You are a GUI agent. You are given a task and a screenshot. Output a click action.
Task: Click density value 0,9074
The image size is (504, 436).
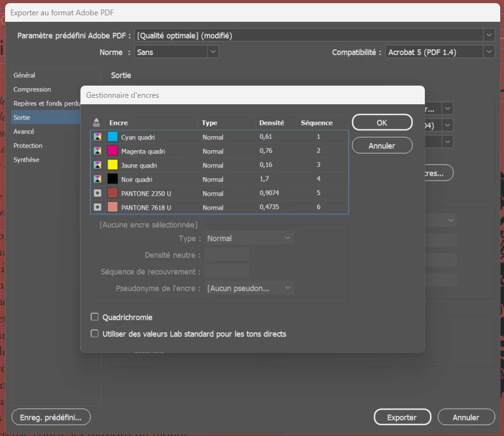270,192
